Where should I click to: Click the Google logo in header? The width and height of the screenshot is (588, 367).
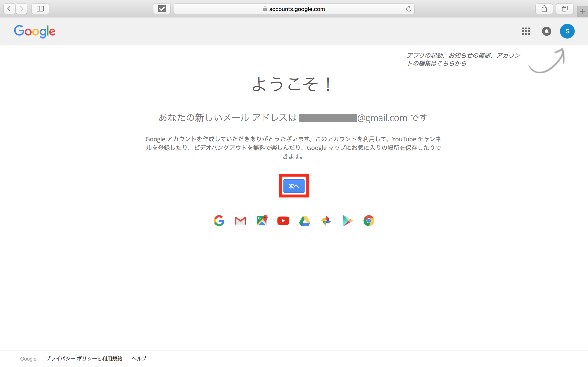[x=35, y=31]
